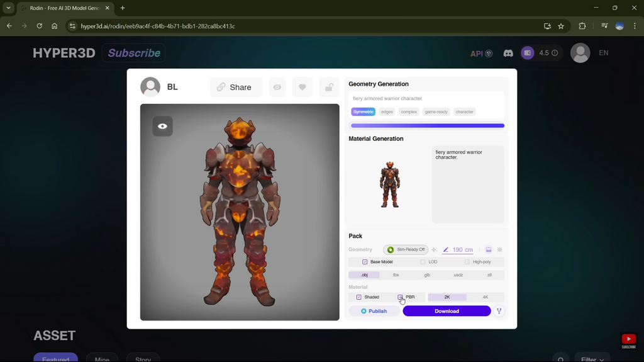Viewport: 644px width, 362px height.
Task: Click the purple ruler icon in Geometry row
Action: pyautogui.click(x=488, y=250)
